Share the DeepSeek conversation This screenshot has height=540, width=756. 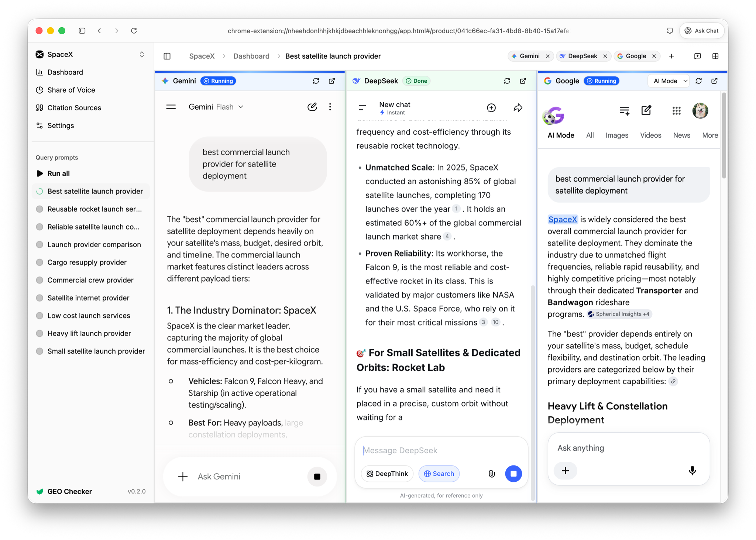click(518, 108)
